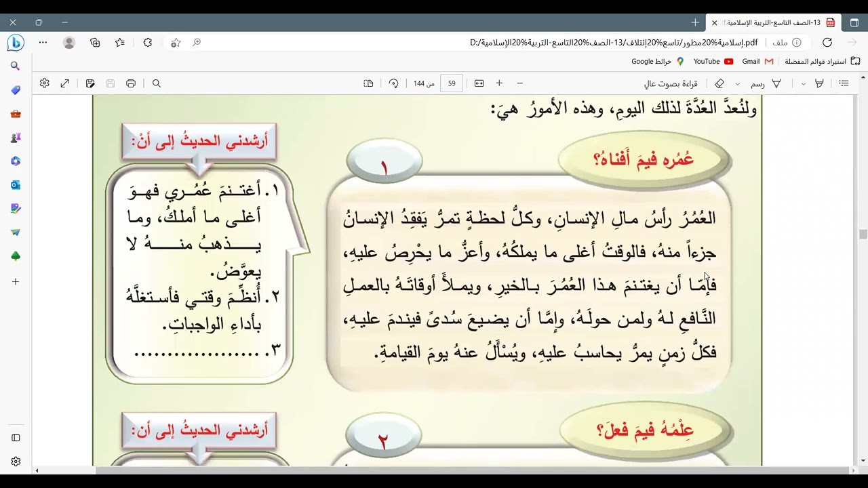Open a new browser tab
Image resolution: width=868 pixels, height=488 pixels.
[x=695, y=22]
